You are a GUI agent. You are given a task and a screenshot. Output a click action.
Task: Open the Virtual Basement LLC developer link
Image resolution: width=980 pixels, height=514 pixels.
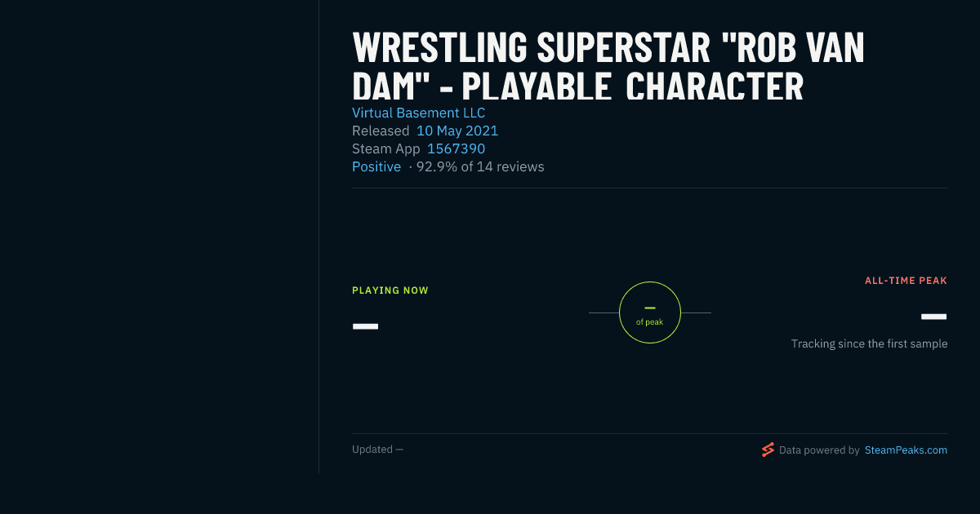click(418, 113)
